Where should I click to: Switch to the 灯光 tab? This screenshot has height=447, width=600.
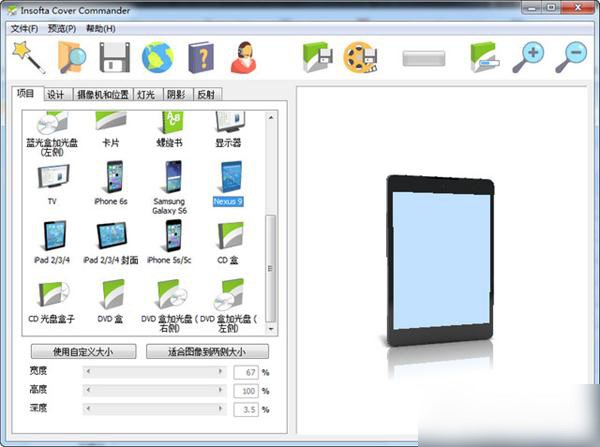coord(146,95)
